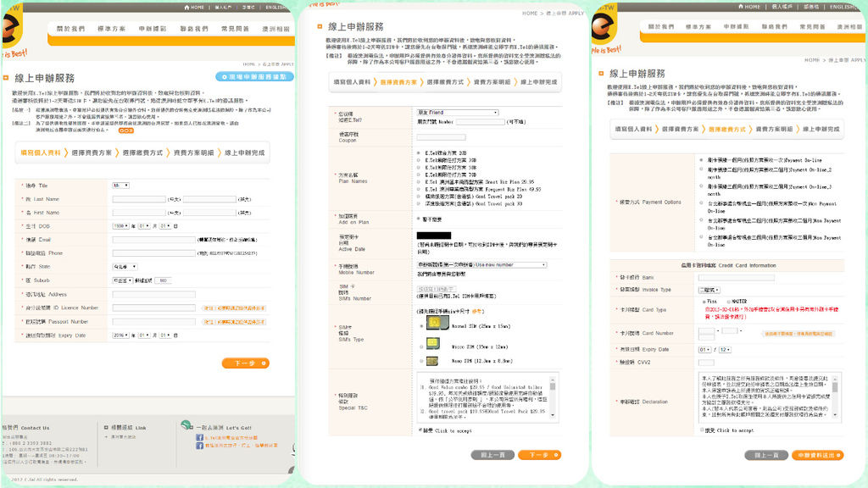This screenshot has height=488, width=868.
Task: Open the State dropdown
Action: pyautogui.click(x=125, y=267)
